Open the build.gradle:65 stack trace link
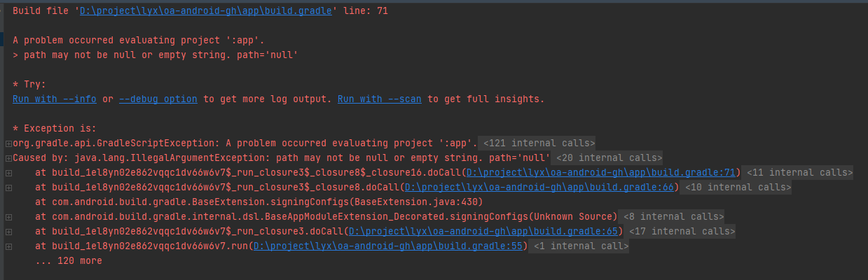 [x=485, y=232]
